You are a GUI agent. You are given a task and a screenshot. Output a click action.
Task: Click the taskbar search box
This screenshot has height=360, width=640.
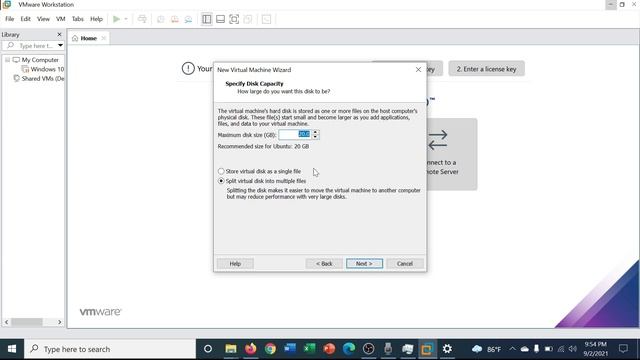(110, 349)
